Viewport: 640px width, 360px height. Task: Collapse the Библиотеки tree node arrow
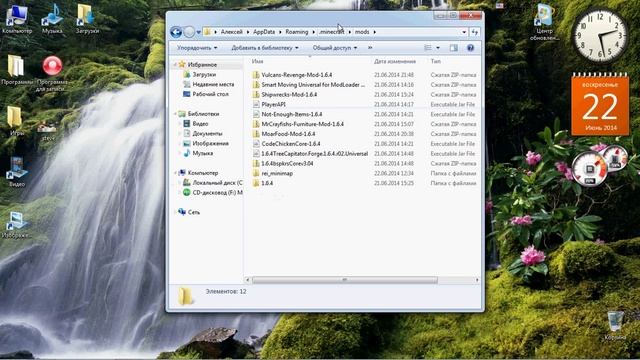[x=176, y=114]
